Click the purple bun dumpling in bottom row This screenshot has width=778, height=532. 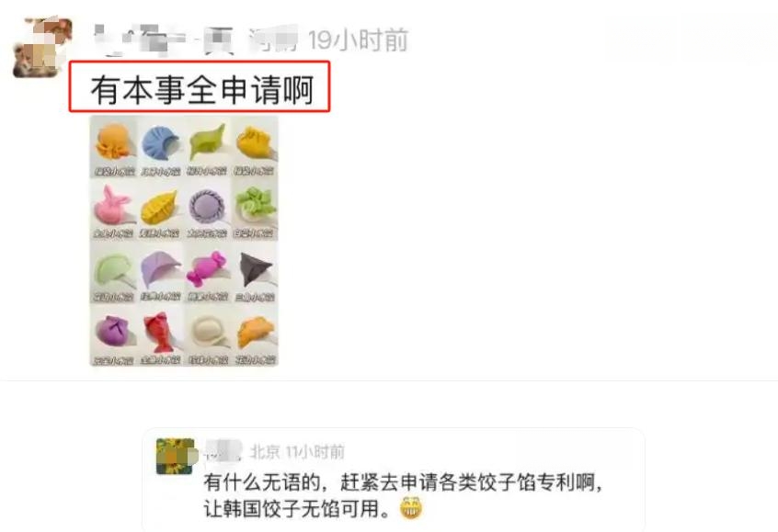coord(113,335)
